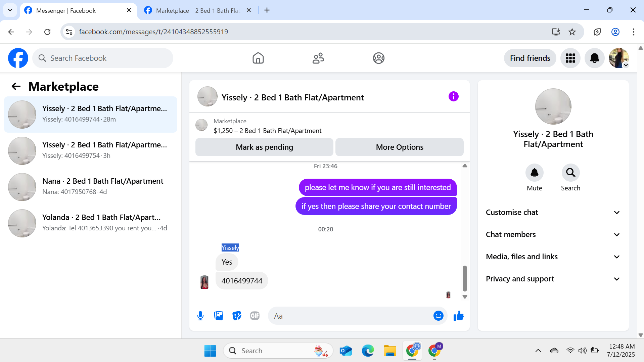
Task: Go to Facebook Home icon
Action: click(258, 58)
